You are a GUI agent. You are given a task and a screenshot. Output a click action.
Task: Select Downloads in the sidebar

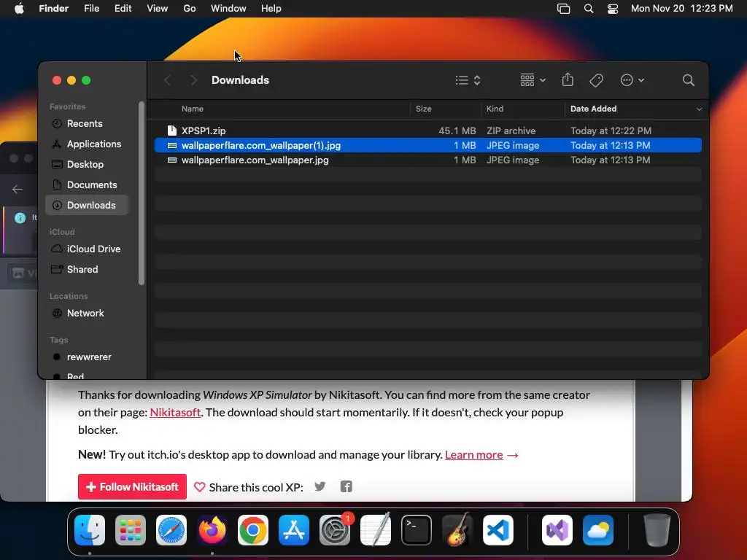coord(88,205)
